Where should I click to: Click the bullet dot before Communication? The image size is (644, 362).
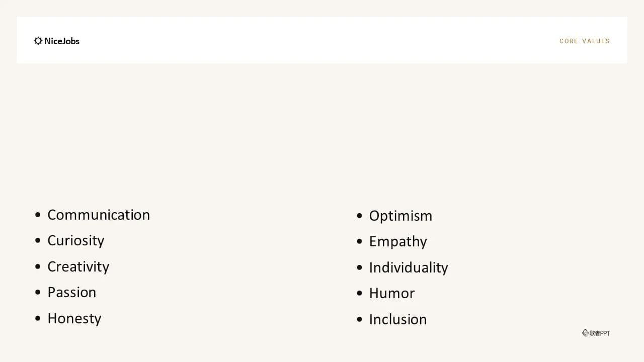click(x=38, y=215)
